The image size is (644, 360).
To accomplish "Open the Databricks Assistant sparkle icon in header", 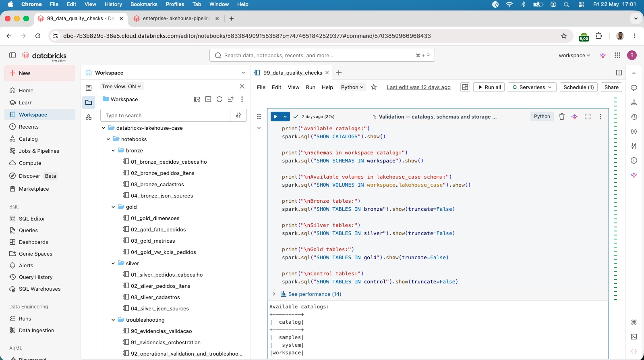I will point(603,55).
